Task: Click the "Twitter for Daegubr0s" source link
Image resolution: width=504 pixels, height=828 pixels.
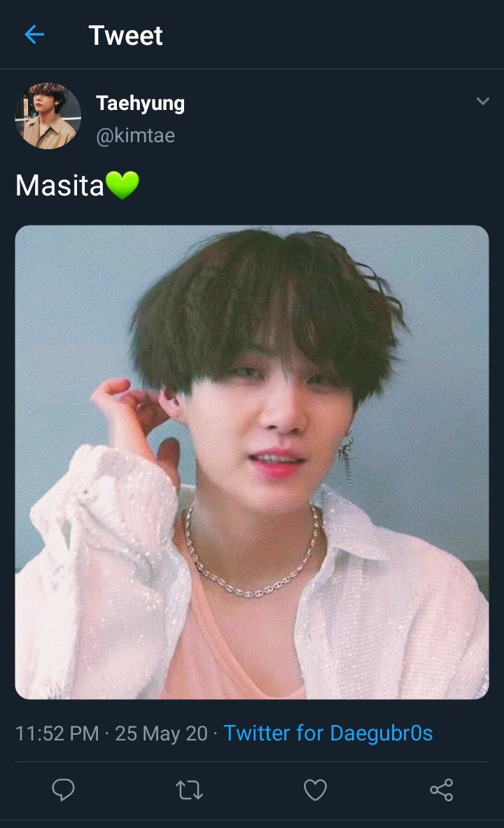Action: click(x=328, y=733)
